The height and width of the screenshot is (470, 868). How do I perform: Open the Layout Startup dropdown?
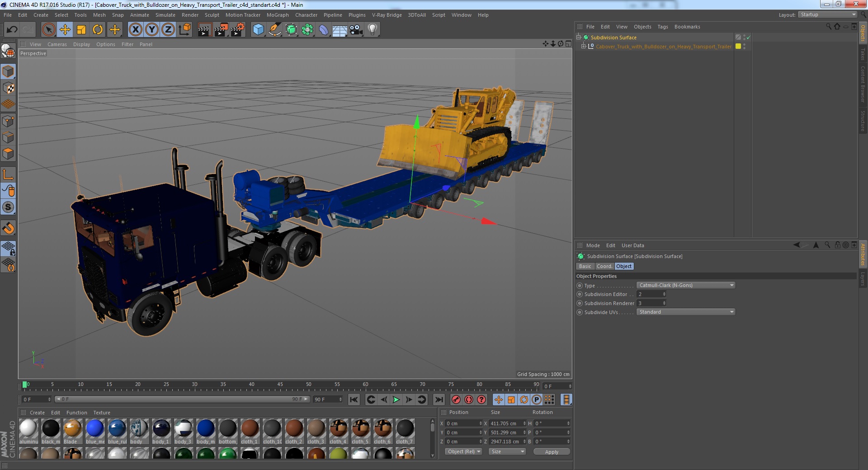tap(828, 15)
